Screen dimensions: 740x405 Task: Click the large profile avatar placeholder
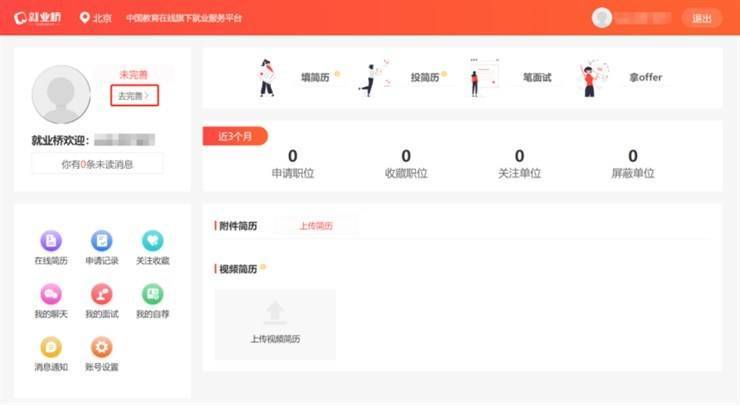click(x=61, y=94)
